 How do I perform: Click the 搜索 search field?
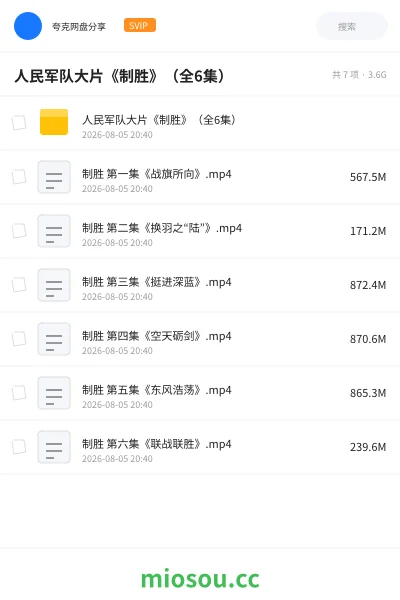[x=352, y=26]
